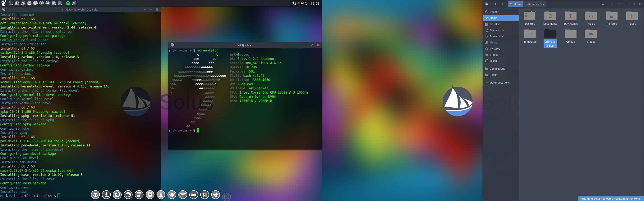Open the download icon in the bottom dock
The width and height of the screenshot is (644, 201).
coord(106,194)
